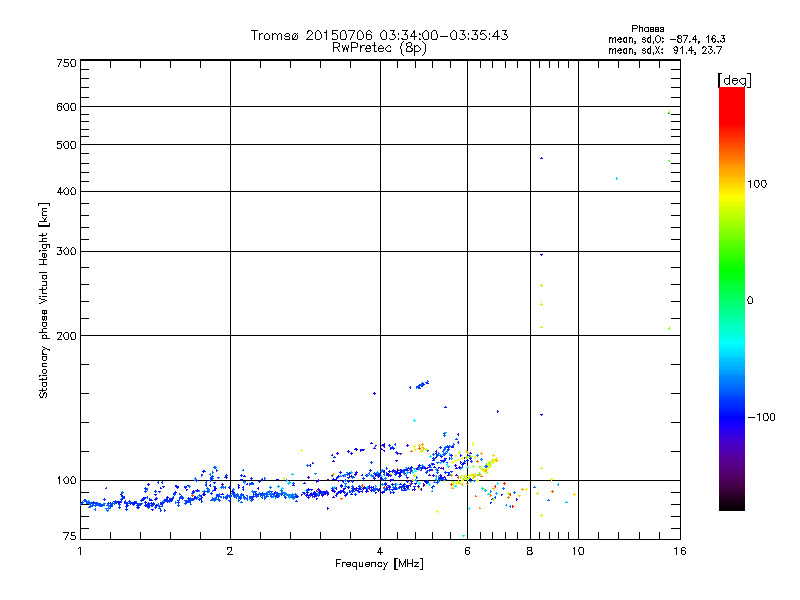Click the 'mean, sd,O: -87.4, 16.3' statistic

coord(667,39)
